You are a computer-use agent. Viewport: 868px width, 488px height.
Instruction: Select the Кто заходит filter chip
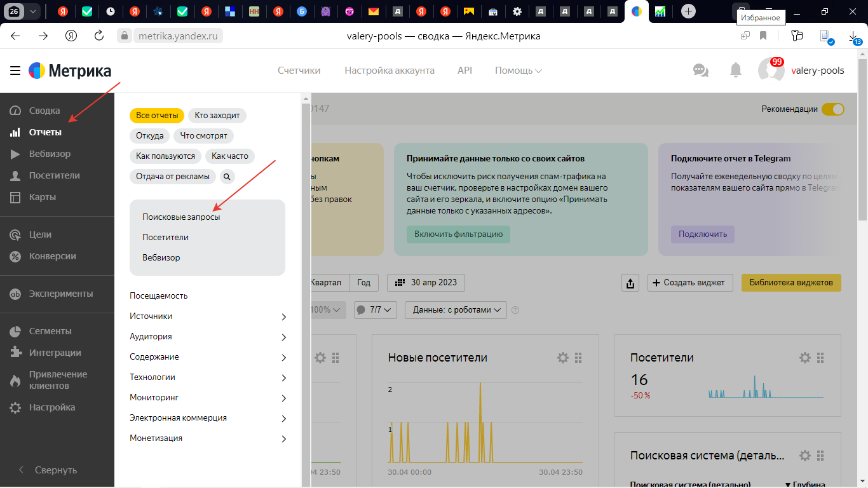tap(217, 115)
